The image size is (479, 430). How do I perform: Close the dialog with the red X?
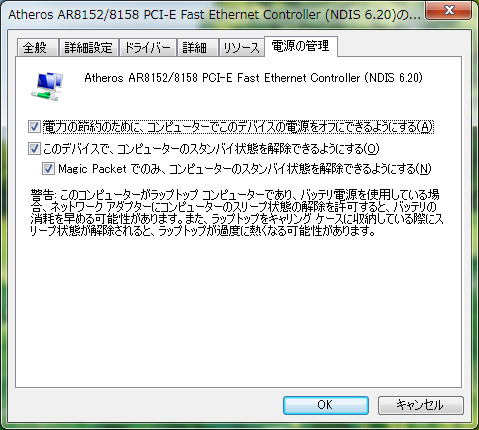coord(448,10)
